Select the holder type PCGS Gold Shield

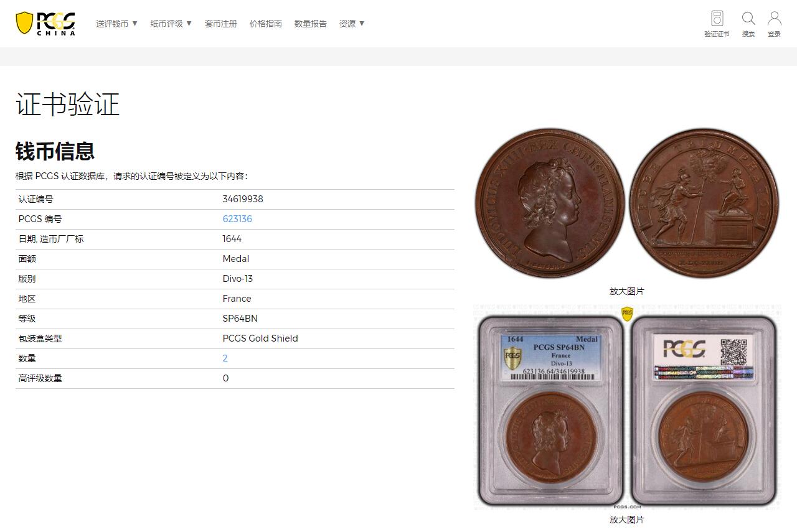[260, 338]
